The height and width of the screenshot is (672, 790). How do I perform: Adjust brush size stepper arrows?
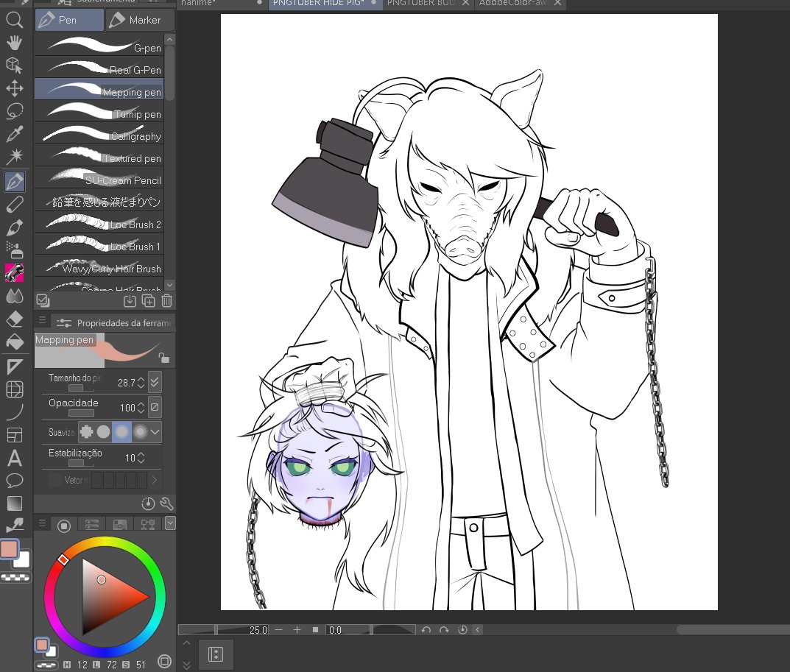coord(141,383)
